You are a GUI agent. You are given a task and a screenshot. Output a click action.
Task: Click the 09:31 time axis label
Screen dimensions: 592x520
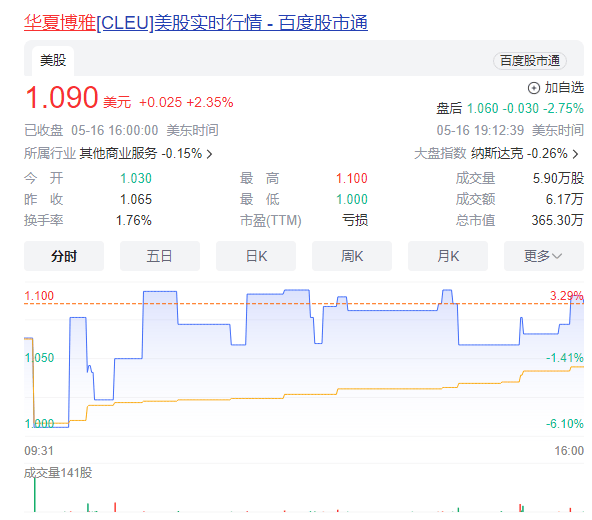[x=39, y=451]
